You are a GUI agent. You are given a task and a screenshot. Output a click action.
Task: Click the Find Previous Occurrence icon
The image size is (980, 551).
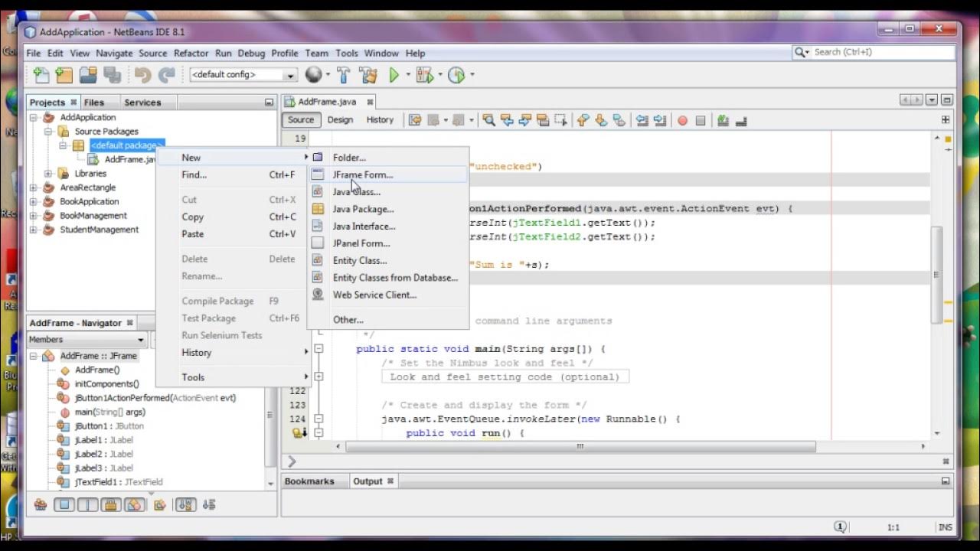point(507,120)
